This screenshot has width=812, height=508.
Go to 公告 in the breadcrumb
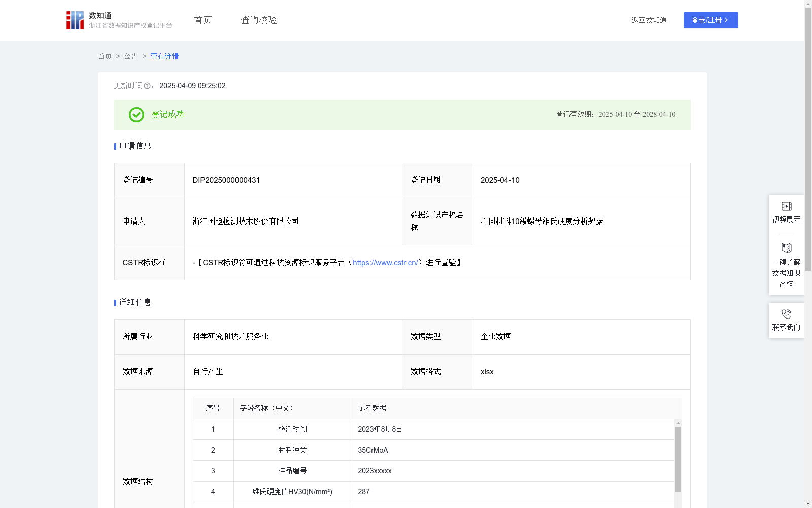131,56
